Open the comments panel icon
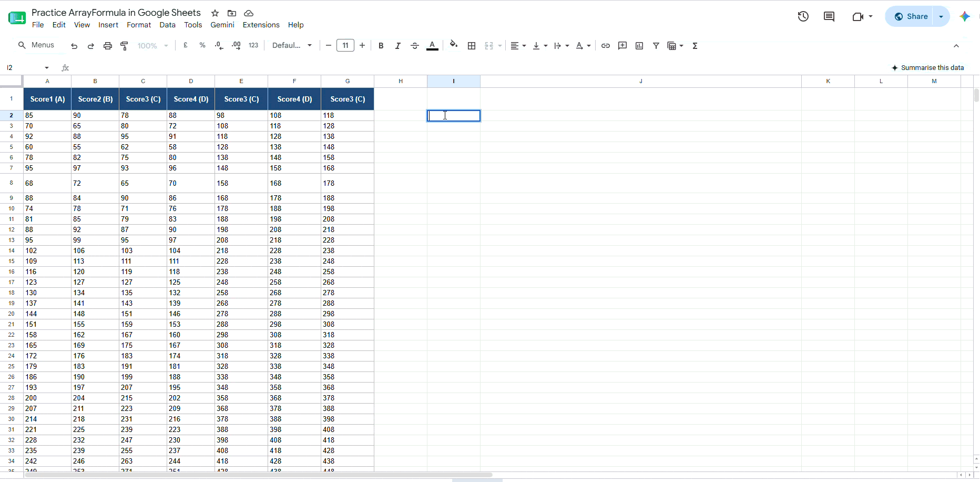The image size is (980, 482). (829, 16)
